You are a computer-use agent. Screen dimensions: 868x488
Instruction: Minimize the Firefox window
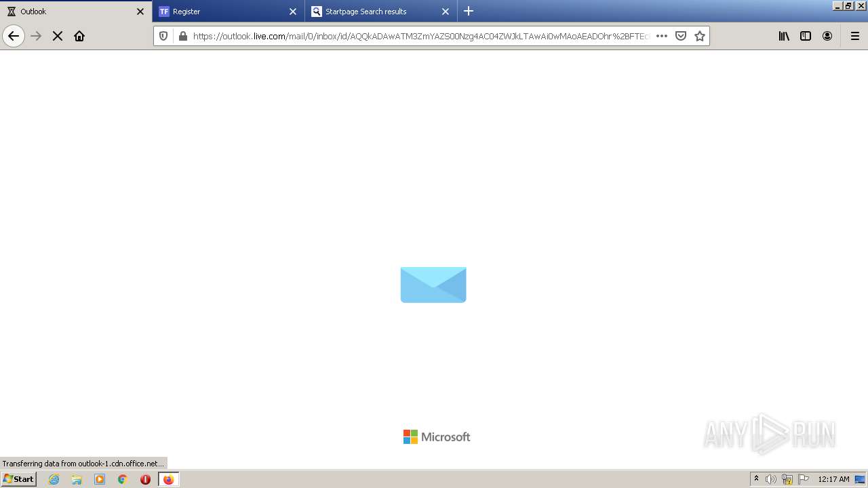tap(837, 5)
